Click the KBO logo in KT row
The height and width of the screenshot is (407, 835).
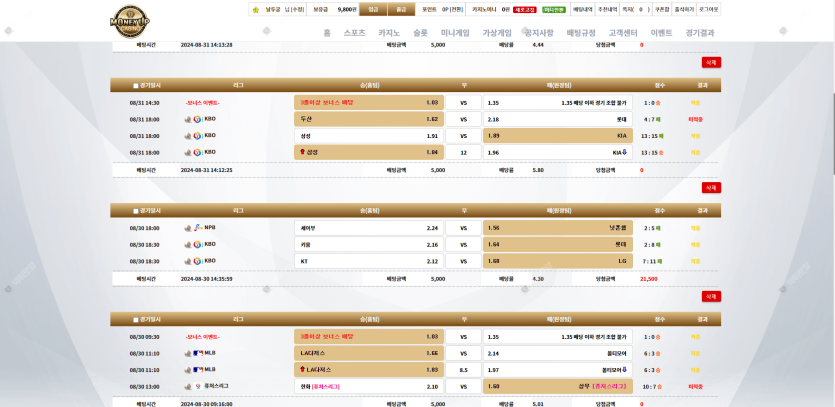coord(198,261)
